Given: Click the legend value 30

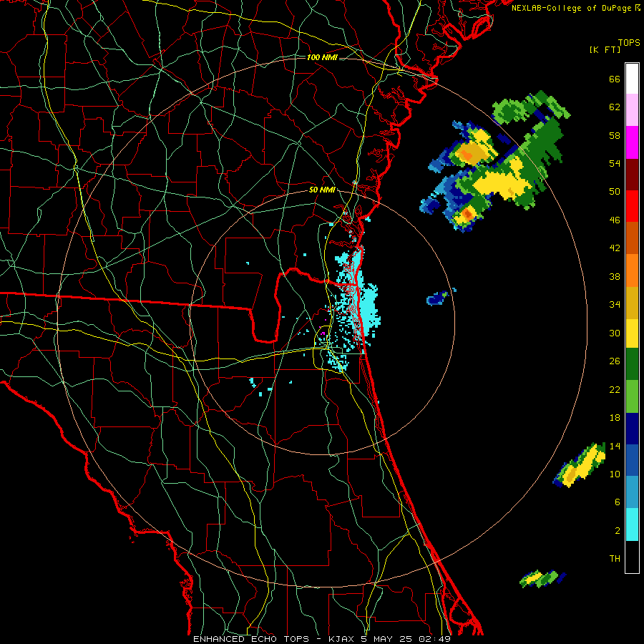Looking at the screenshot, I should point(615,333).
